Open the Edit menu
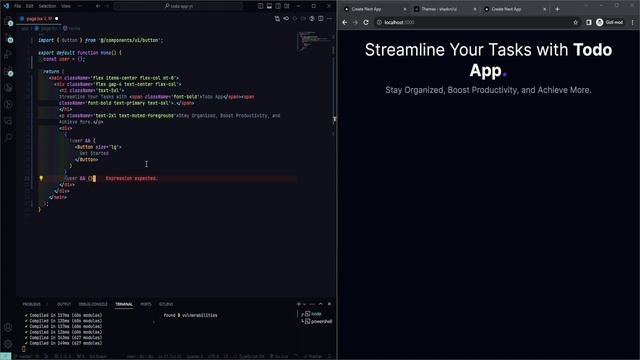 [x=30, y=6]
